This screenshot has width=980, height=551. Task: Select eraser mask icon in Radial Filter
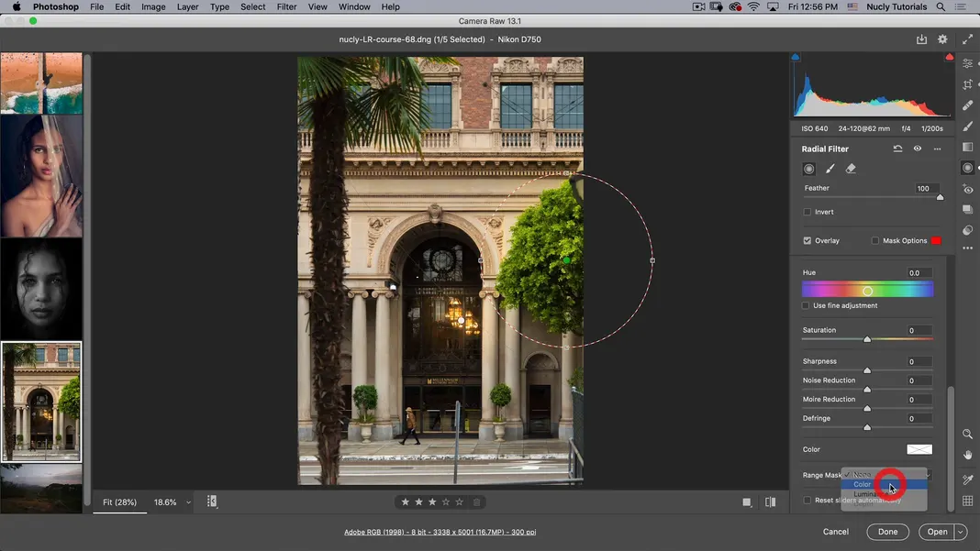(x=851, y=169)
